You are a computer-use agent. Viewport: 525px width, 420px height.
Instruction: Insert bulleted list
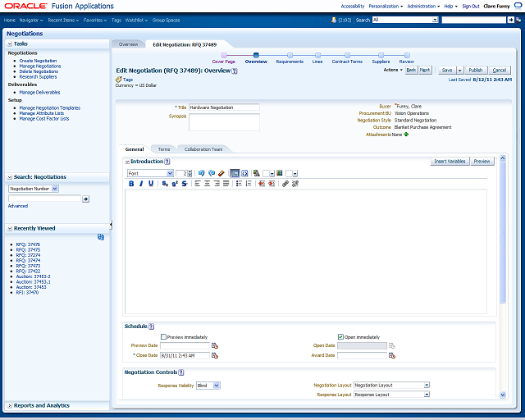point(239,184)
